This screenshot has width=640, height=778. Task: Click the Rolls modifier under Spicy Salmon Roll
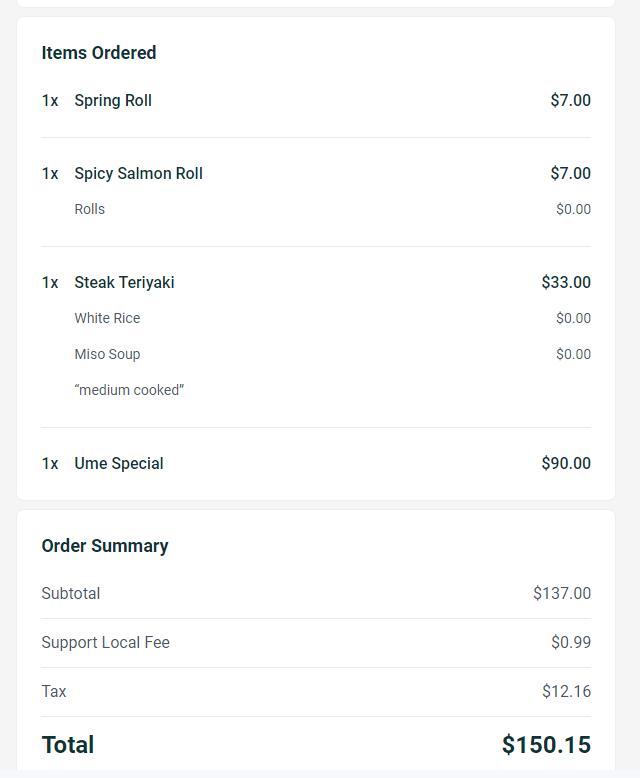90,210
